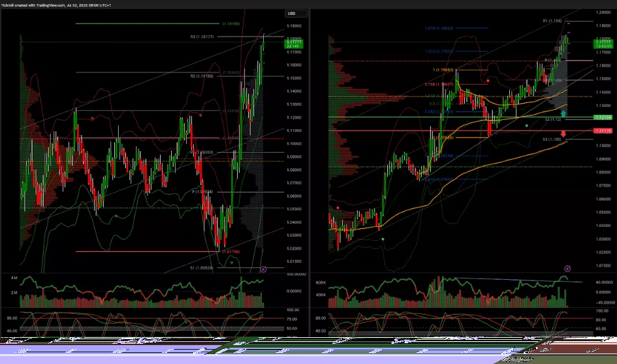Click the purple lightning event icon on right chart
Image resolution: width=617 pixels, height=364 pixels.
pos(567,269)
